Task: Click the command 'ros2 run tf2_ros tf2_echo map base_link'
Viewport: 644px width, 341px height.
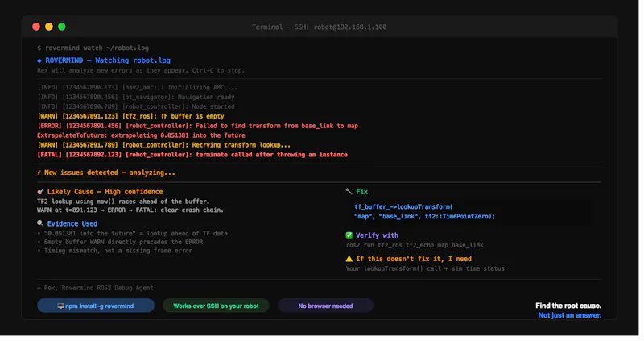Action: pyautogui.click(x=415, y=246)
